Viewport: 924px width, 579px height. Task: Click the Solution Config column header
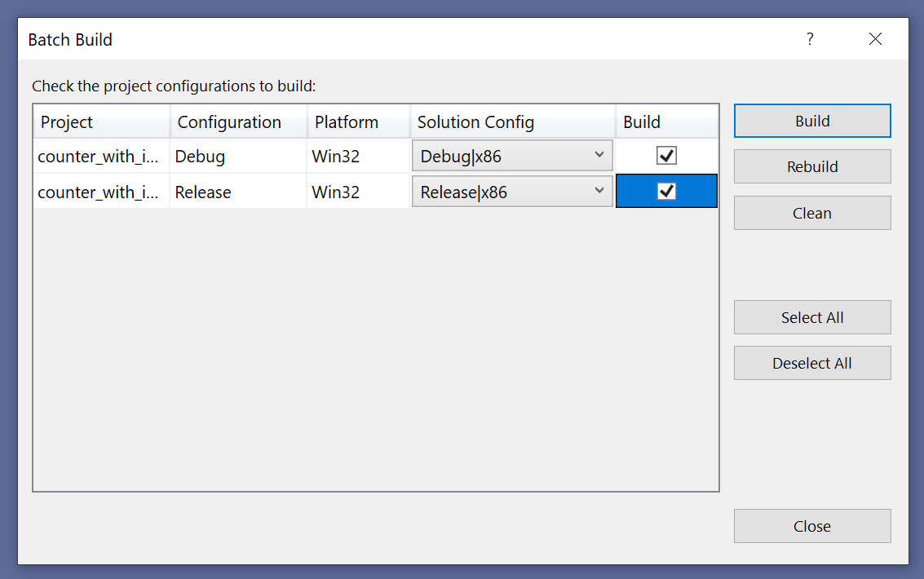tap(512, 122)
